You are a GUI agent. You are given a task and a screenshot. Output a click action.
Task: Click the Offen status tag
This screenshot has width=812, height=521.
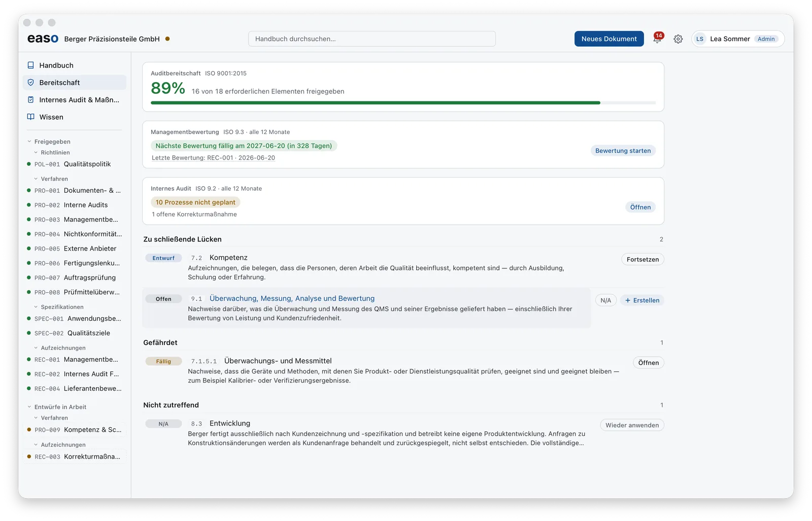(163, 299)
